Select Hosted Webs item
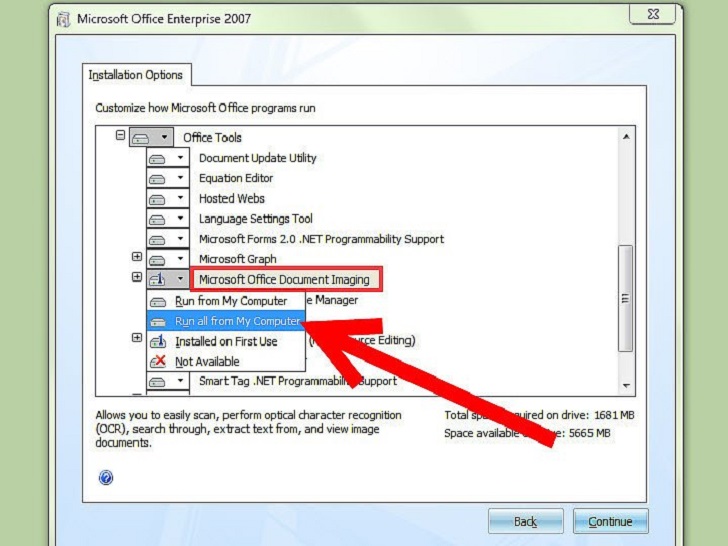 tap(232, 199)
